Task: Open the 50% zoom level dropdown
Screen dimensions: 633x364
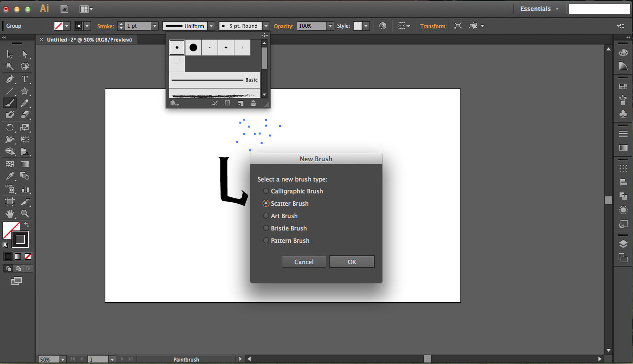Action: tap(63, 359)
